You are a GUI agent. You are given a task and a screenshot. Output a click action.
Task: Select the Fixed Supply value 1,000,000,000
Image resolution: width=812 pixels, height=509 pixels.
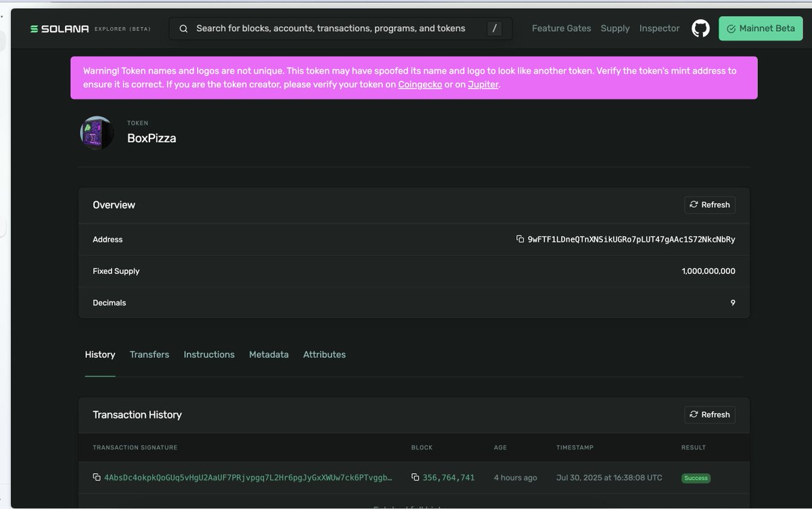click(x=708, y=271)
